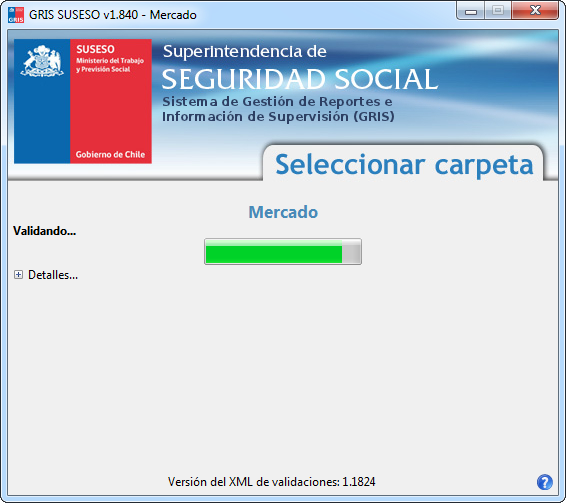566x503 pixels.
Task: Click the Superintendencia de header text
Action: click(x=245, y=51)
